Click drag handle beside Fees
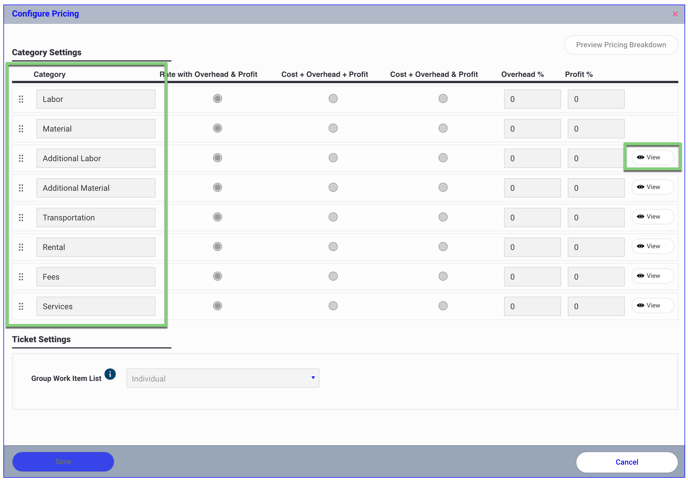This screenshot has width=688, height=480. pyautogui.click(x=21, y=277)
